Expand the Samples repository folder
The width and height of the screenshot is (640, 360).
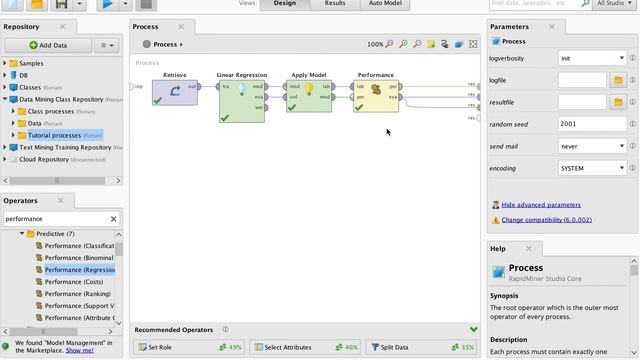pos(4,63)
